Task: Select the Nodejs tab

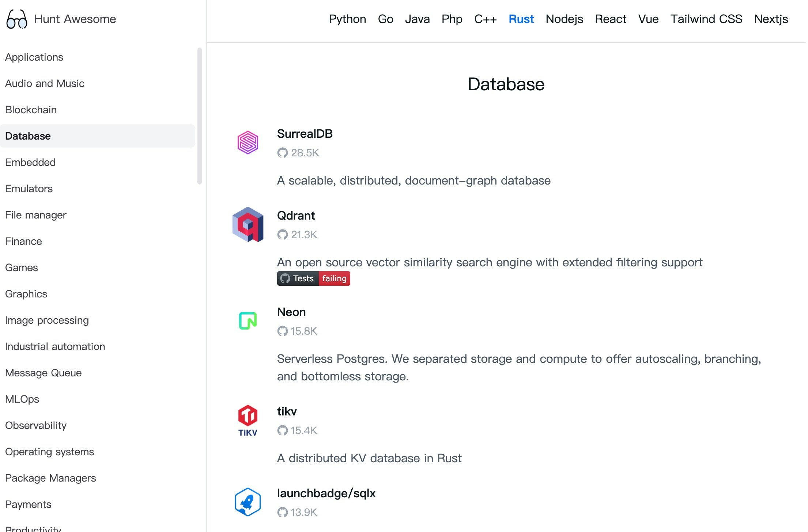Action: tap(564, 19)
